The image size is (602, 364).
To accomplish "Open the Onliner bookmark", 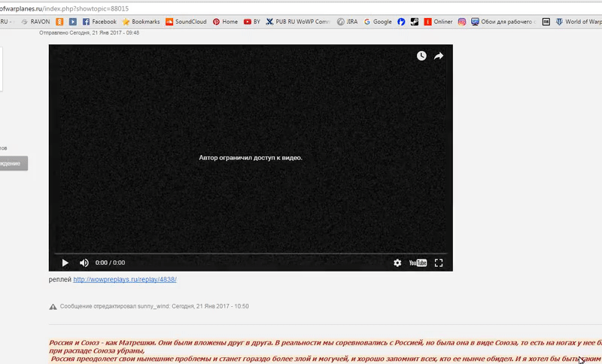I will tap(438, 22).
